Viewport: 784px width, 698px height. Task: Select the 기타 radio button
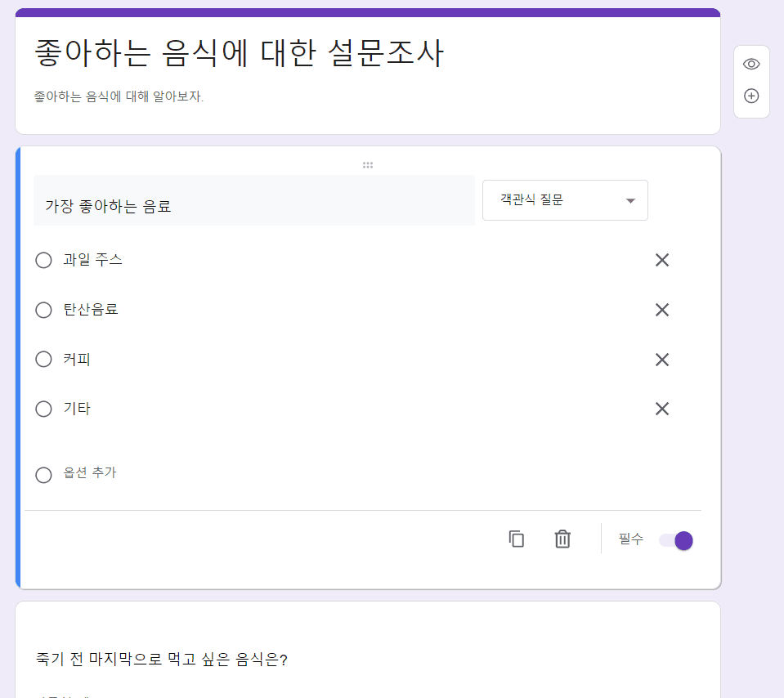pyautogui.click(x=43, y=409)
